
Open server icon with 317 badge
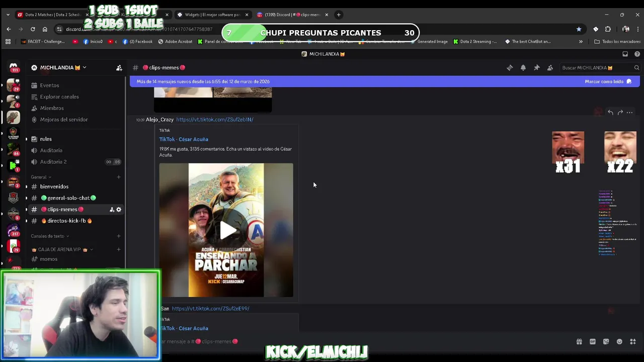[14, 230]
